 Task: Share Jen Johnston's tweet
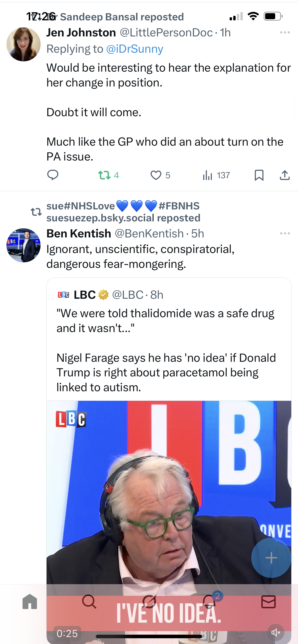click(x=285, y=175)
